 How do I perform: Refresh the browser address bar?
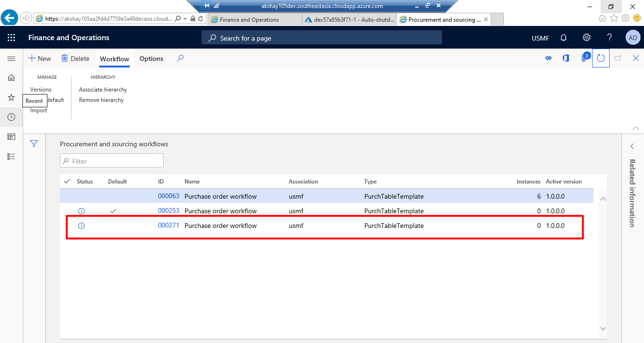point(201,19)
